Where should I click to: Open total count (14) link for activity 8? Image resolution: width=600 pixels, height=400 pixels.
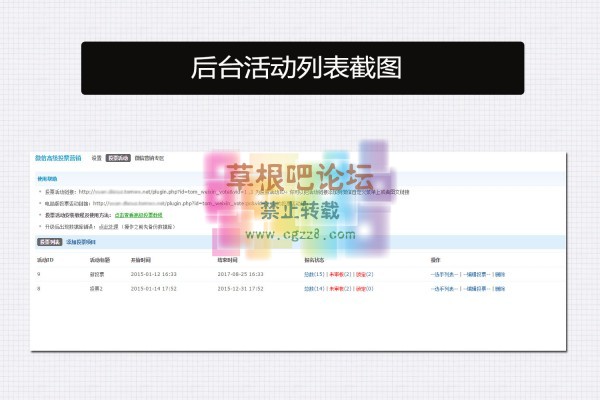coord(314,289)
